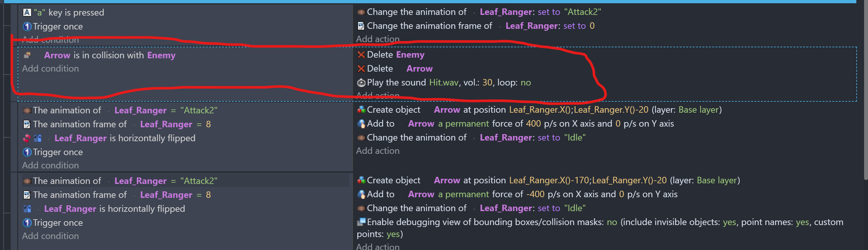Click the Hit.wav sound parameter
868x250 pixels.
[443, 83]
